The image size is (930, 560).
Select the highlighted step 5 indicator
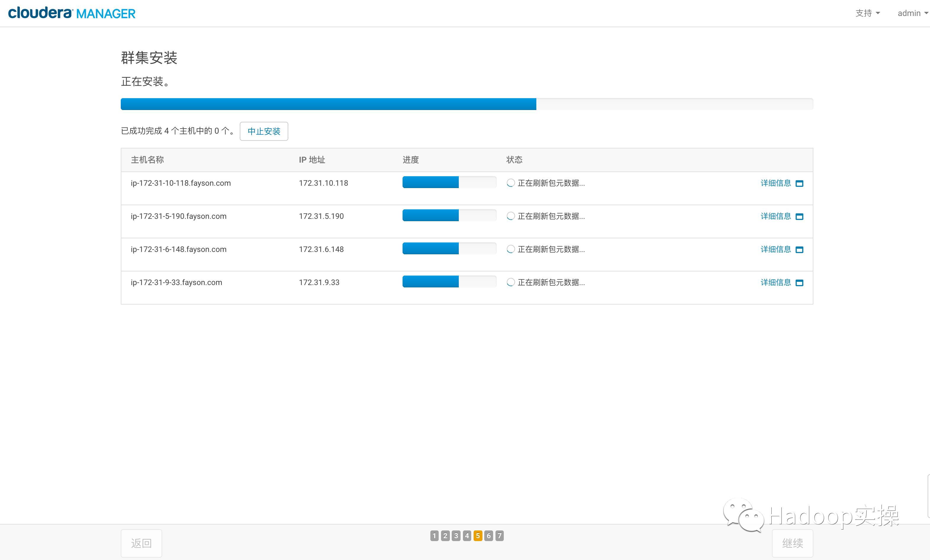(477, 535)
